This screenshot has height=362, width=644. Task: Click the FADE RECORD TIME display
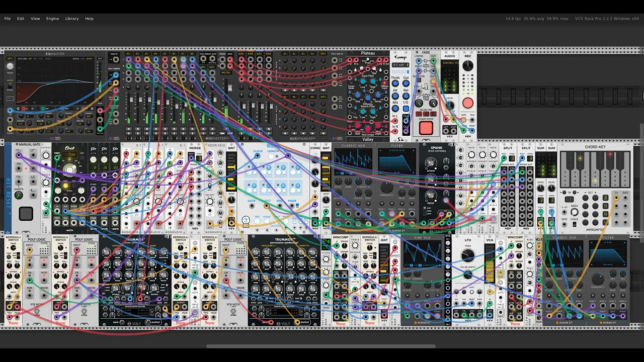426,114
